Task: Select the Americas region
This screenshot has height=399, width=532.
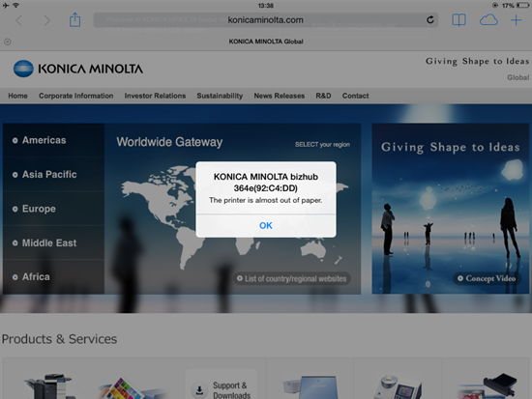Action: tap(53, 140)
